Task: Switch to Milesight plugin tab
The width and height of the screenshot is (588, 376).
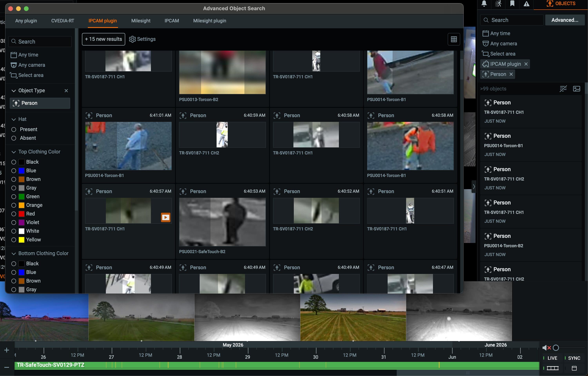Action: 210,21
